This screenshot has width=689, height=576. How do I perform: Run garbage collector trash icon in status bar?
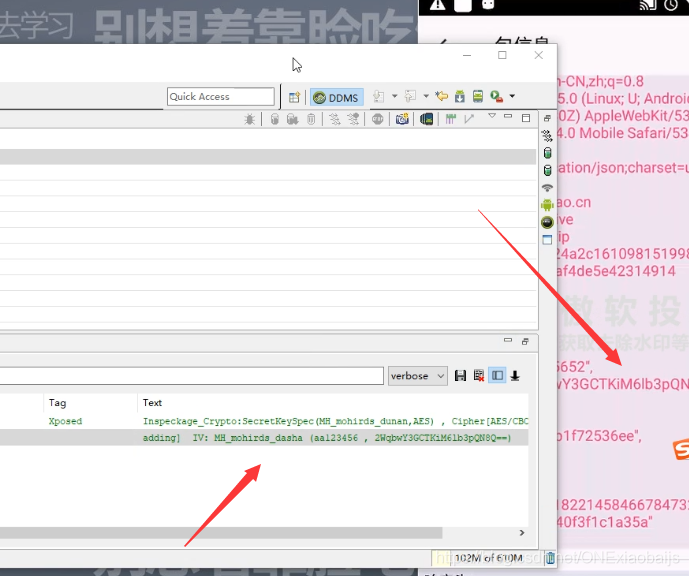coord(550,558)
